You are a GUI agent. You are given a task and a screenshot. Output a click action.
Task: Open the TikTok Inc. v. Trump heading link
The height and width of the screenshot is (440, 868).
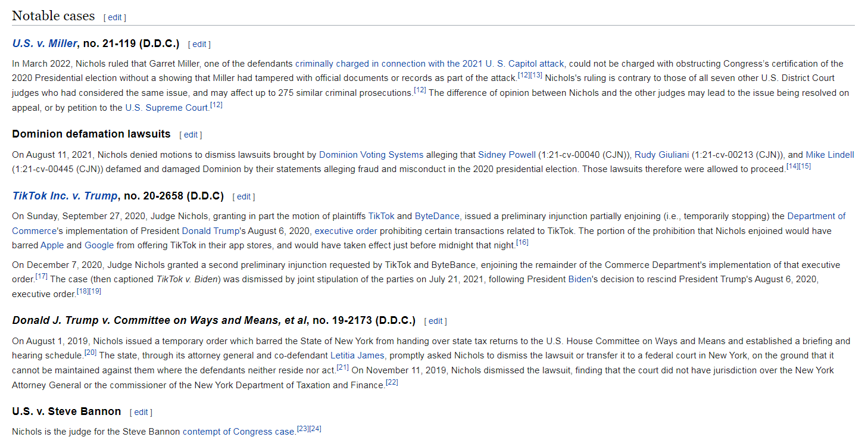coord(65,196)
